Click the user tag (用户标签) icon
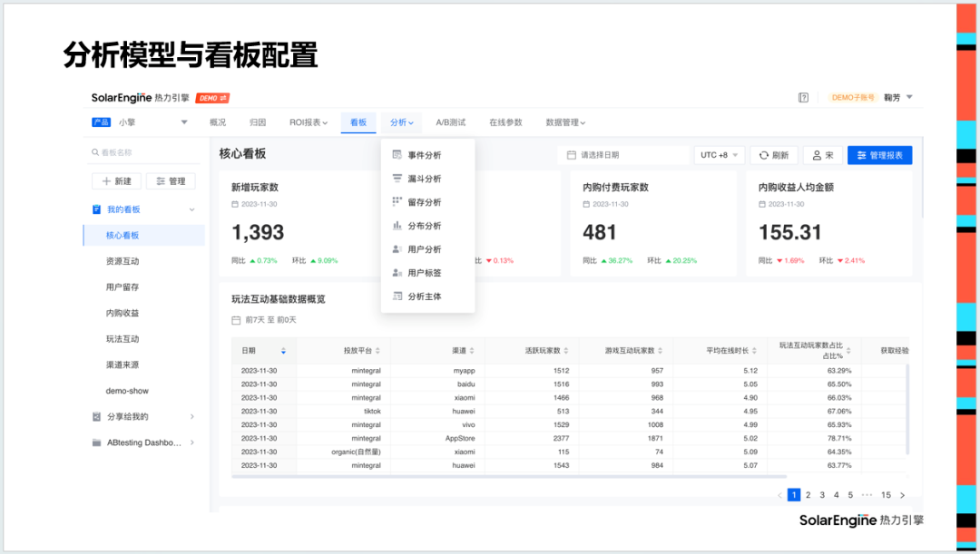This screenshot has height=554, width=980. click(x=397, y=272)
